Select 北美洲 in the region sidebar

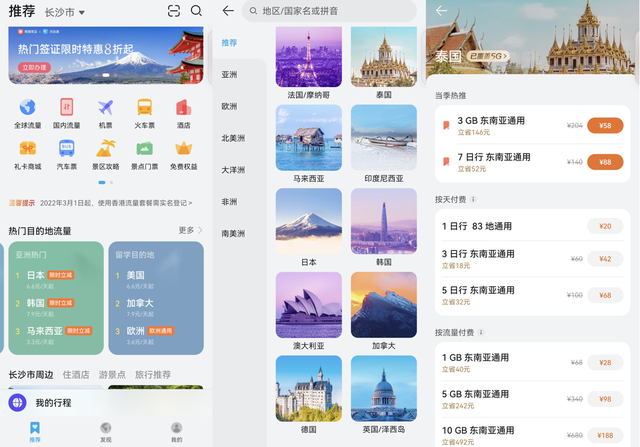(x=233, y=138)
